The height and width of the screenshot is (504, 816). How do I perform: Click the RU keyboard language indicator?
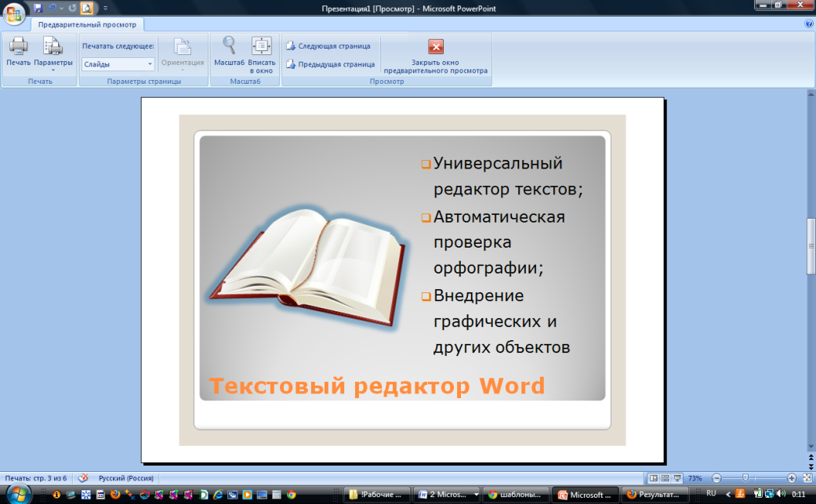pos(711,494)
